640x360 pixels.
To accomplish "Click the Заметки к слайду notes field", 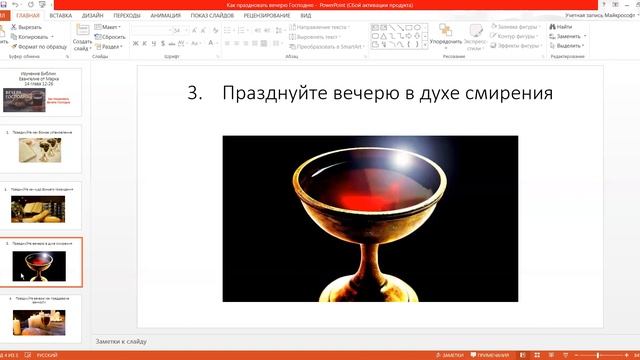I will (x=121, y=341).
